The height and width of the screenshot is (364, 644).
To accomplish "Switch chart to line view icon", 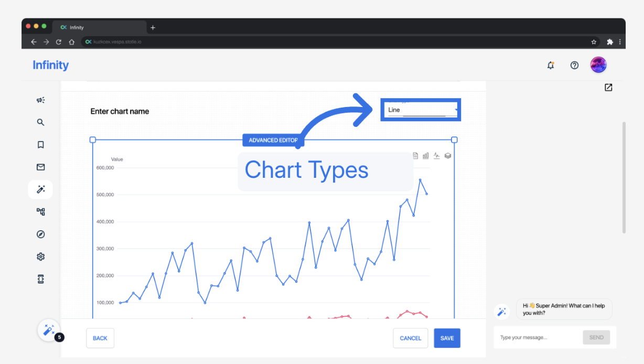I will coord(437,156).
